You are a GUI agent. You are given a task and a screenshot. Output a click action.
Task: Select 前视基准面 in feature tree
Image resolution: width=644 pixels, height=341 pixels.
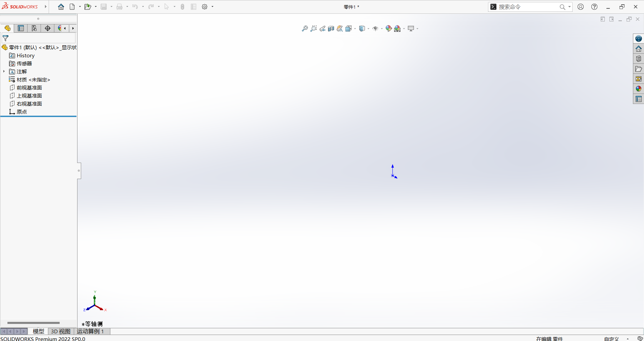pyautogui.click(x=29, y=88)
